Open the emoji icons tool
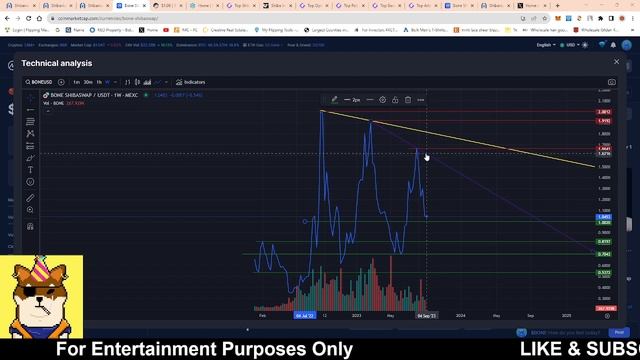Image resolution: width=640 pixels, height=360 pixels. [x=30, y=182]
